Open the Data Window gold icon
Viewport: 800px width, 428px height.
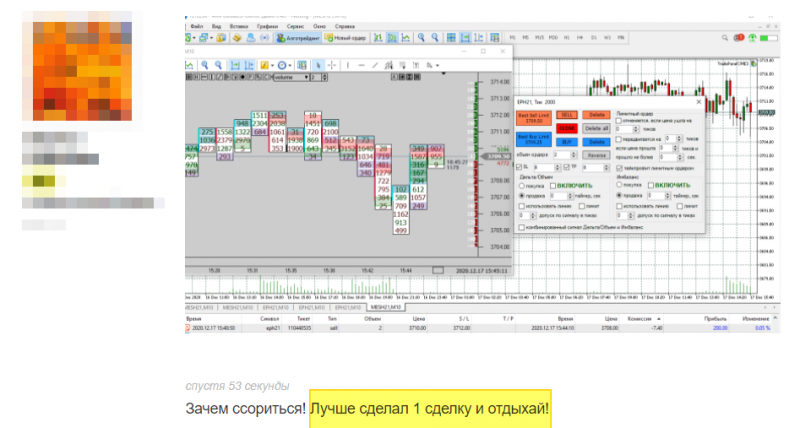(x=237, y=38)
